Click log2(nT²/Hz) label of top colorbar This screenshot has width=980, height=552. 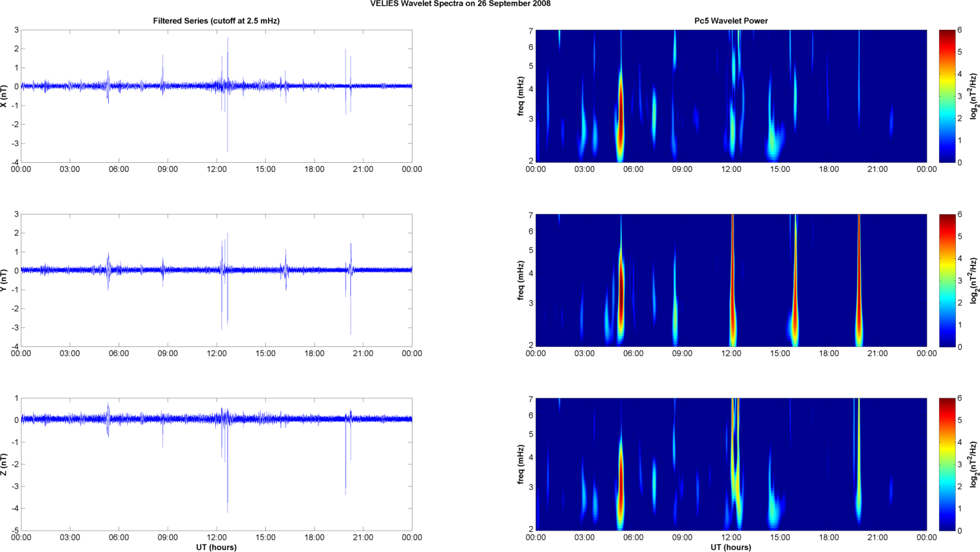click(973, 96)
